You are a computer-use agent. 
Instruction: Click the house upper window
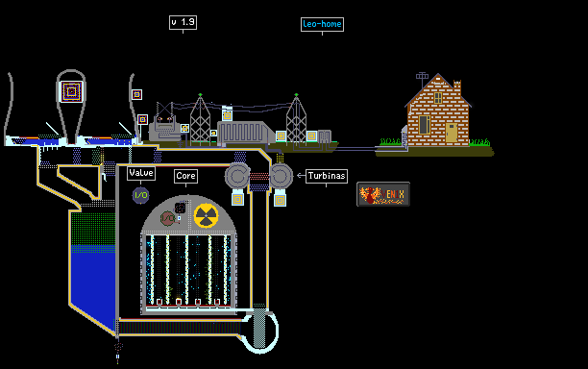tap(437, 98)
